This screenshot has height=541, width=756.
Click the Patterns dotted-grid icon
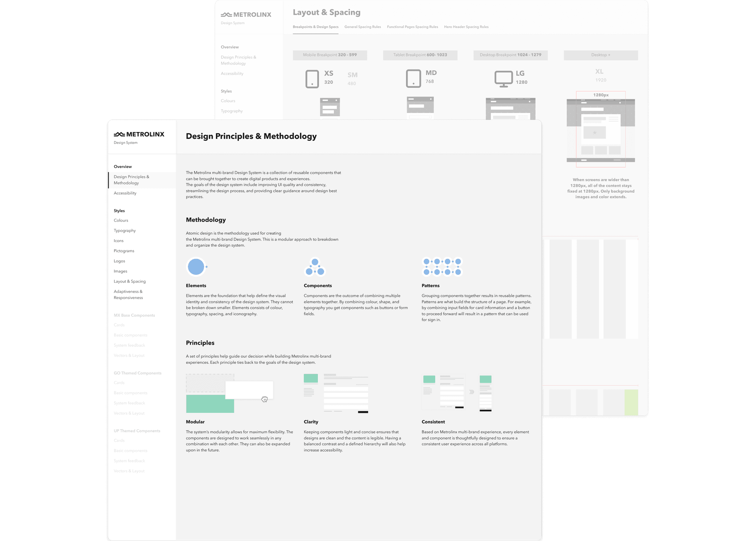pos(442,267)
